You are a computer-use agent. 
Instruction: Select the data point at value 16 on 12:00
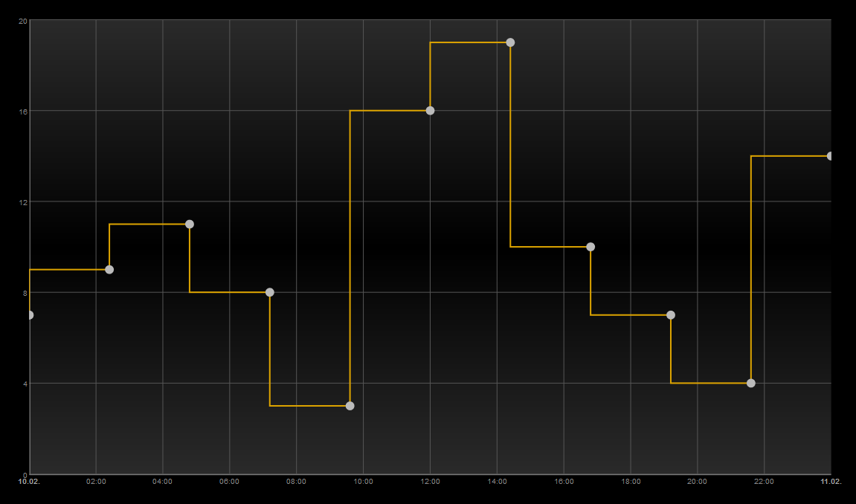click(430, 111)
